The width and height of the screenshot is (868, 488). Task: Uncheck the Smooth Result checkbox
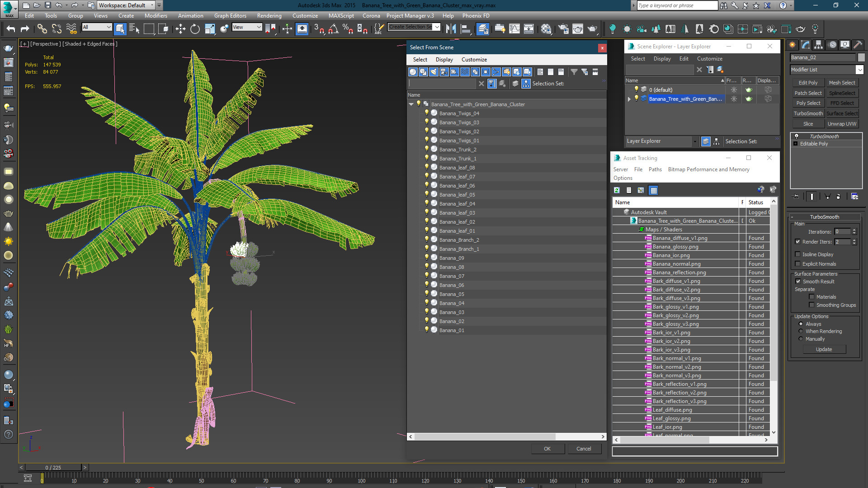pyautogui.click(x=798, y=282)
